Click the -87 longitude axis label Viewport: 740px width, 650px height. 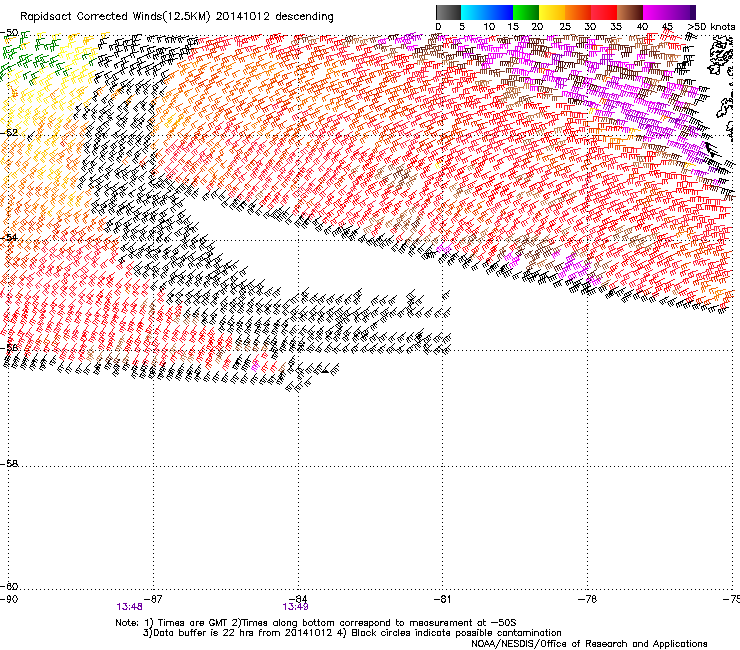(x=153, y=599)
